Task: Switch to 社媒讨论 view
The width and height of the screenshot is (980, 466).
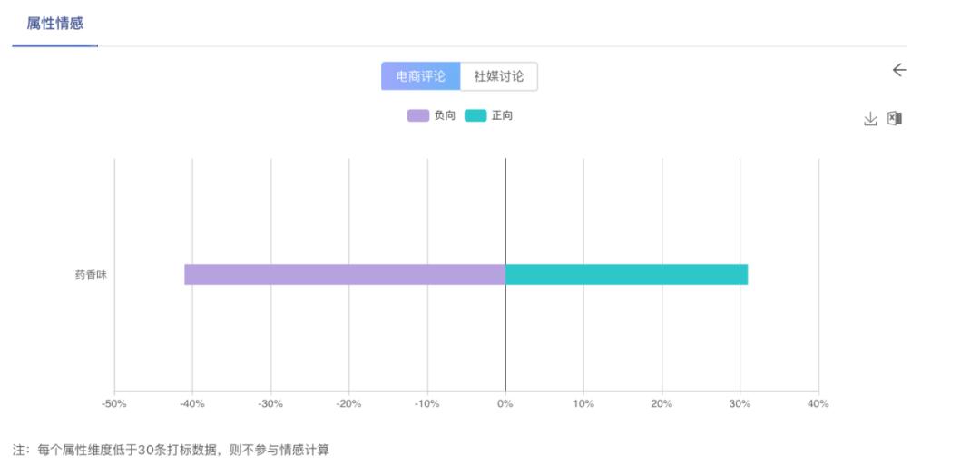Action: click(x=499, y=76)
